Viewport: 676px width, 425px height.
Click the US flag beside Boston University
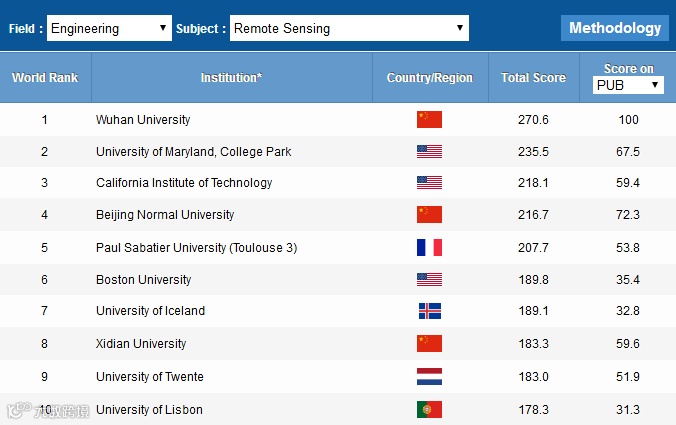429,280
